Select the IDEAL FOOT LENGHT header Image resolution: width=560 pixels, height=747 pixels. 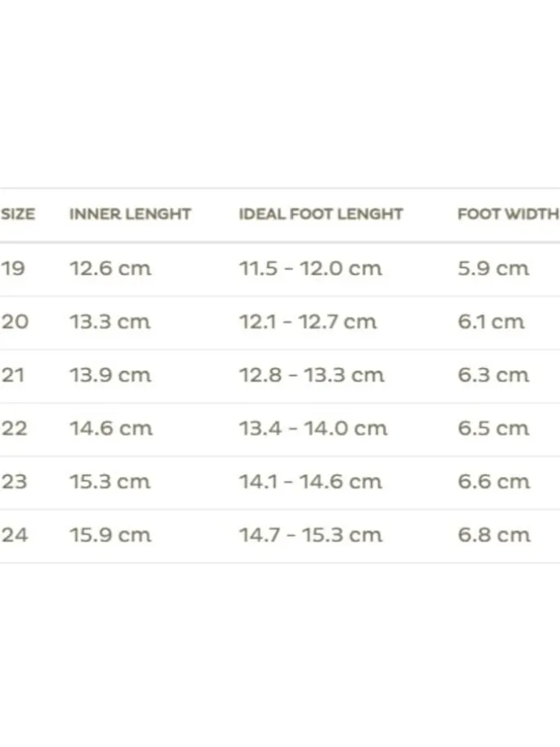[x=321, y=214]
